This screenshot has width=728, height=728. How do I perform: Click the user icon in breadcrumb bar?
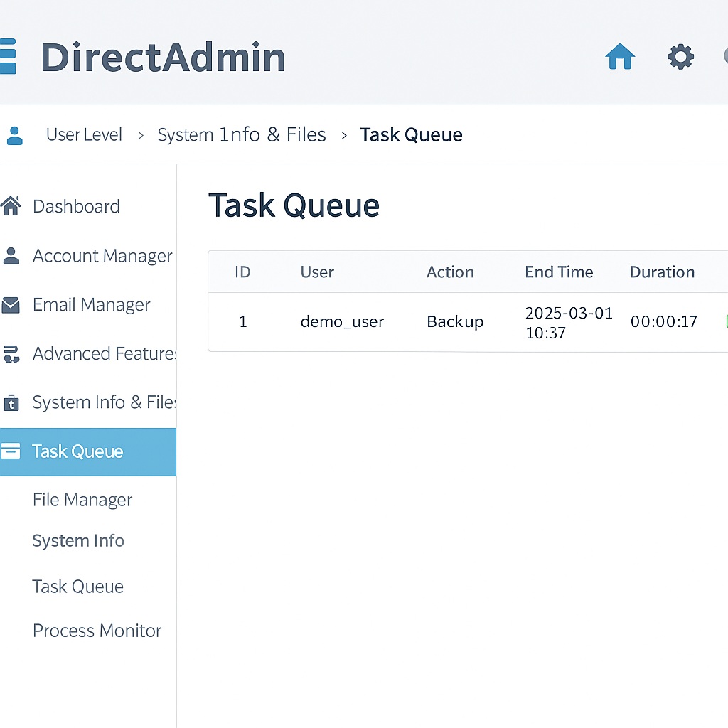pos(14,135)
